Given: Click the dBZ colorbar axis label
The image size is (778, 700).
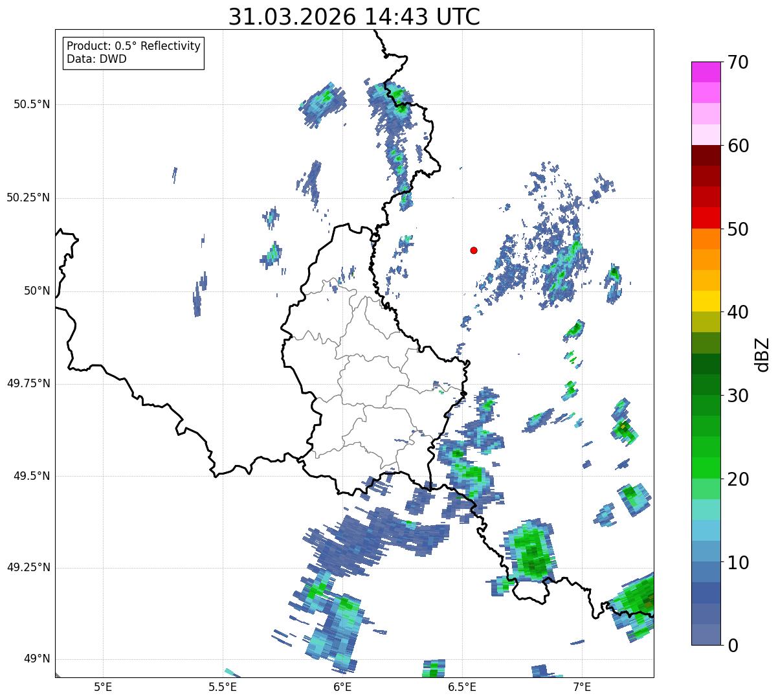Looking at the screenshot, I should pos(762,354).
